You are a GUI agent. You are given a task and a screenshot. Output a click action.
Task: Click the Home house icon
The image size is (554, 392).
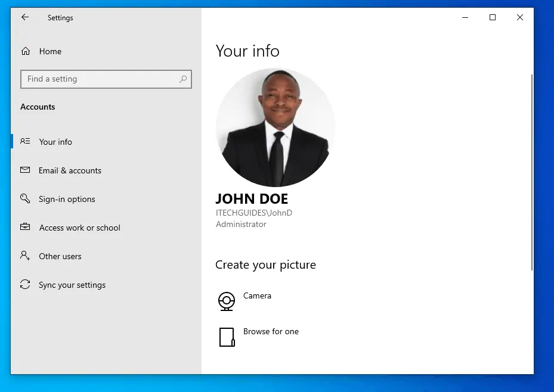pos(25,51)
